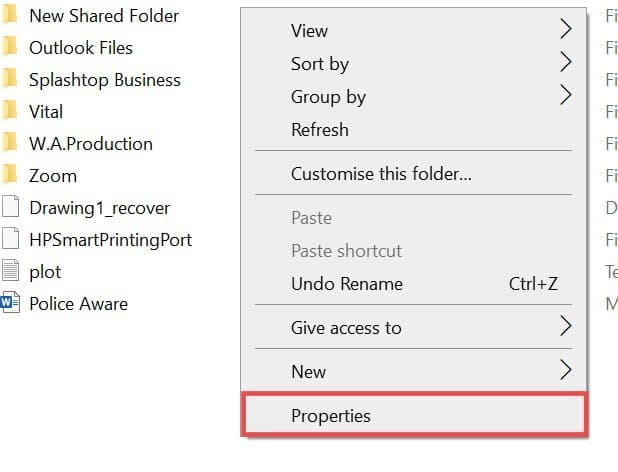Expand the View submenu arrow
This screenshot has height=472, width=618.
click(565, 30)
